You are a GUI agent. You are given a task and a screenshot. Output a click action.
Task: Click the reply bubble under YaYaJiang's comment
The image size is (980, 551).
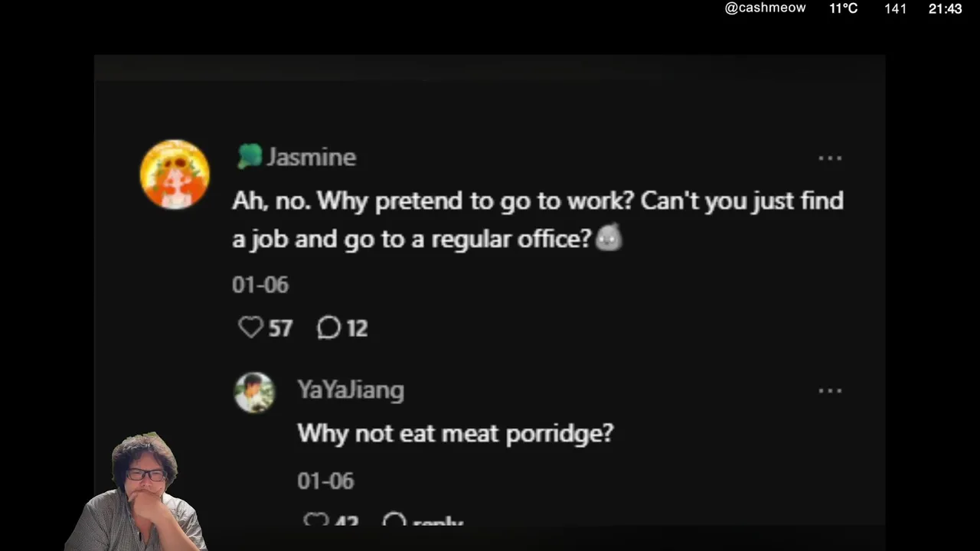click(394, 521)
